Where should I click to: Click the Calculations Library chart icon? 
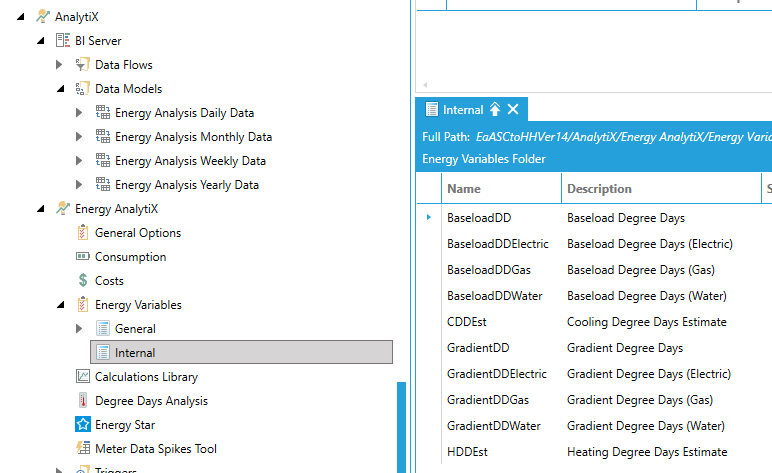coord(84,377)
